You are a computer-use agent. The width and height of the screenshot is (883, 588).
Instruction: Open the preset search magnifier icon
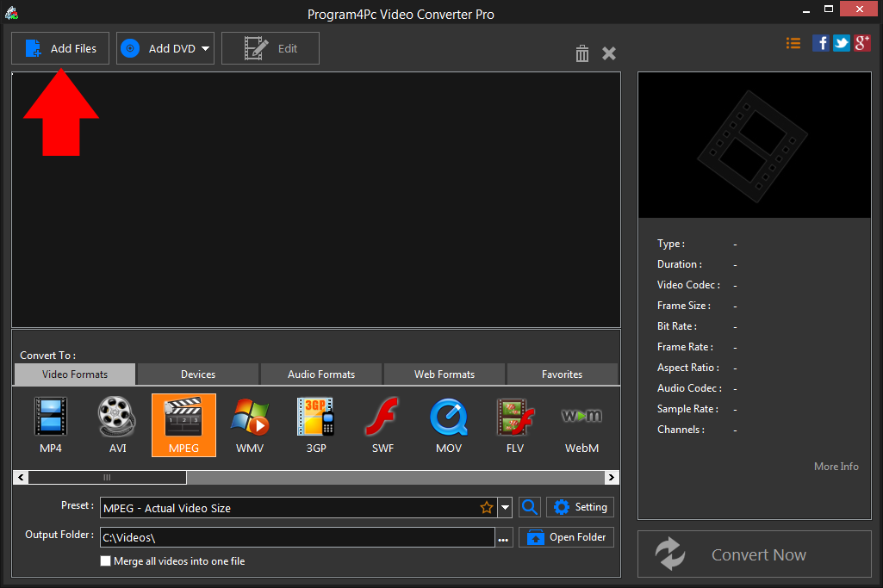[x=529, y=507]
